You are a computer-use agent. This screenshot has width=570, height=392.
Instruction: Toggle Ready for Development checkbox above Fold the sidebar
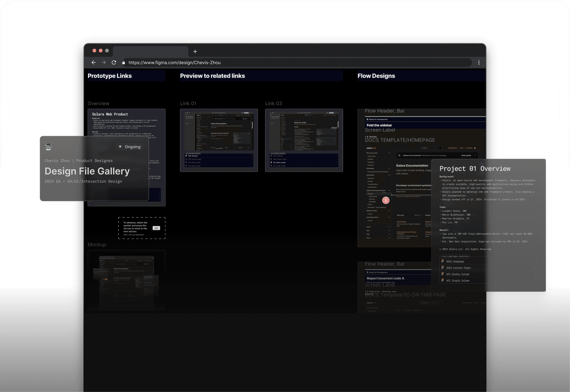pyautogui.click(x=367, y=119)
